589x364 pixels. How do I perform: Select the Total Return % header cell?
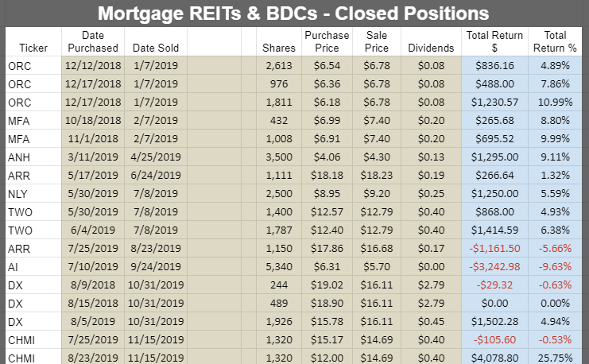click(x=555, y=41)
